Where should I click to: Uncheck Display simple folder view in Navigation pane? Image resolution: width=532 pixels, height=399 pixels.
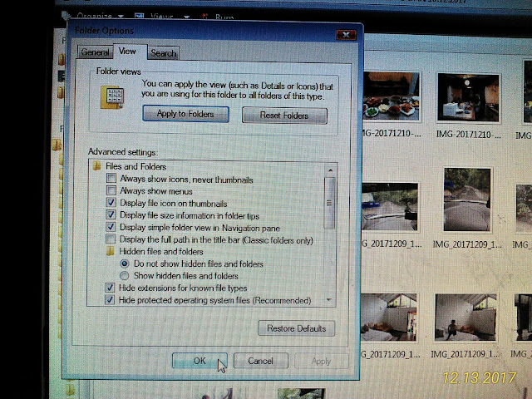pos(111,227)
